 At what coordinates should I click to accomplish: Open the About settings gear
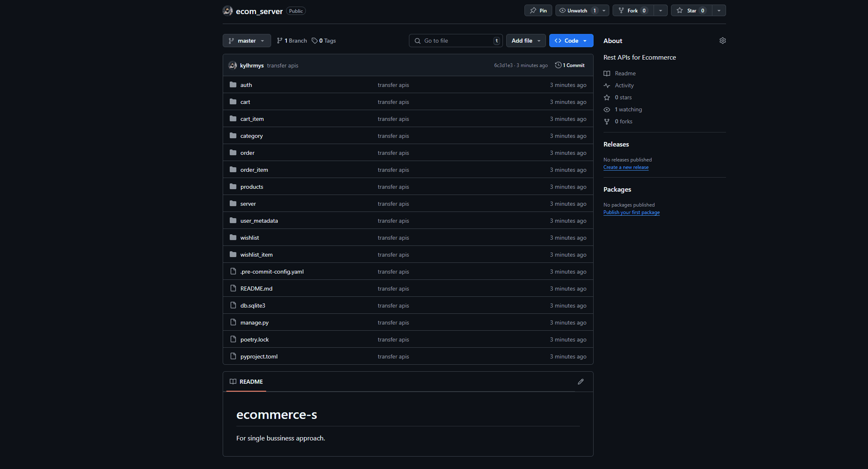click(x=722, y=41)
